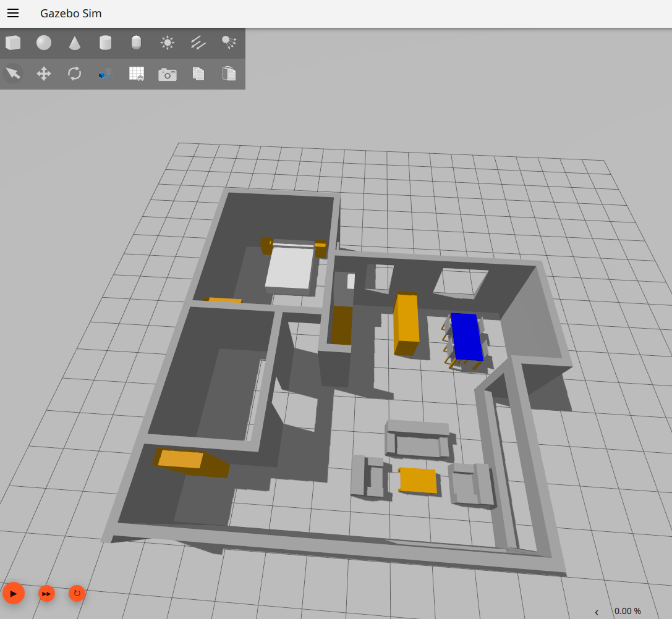Copy the selected entity

coord(198,74)
